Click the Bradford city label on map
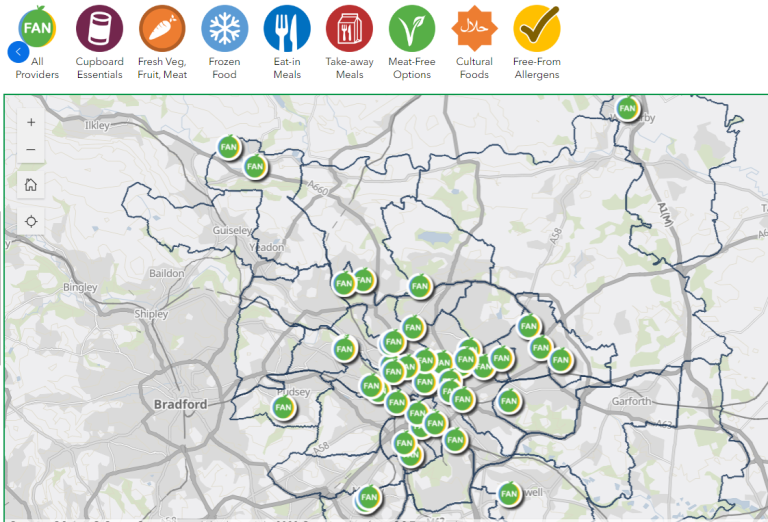The width and height of the screenshot is (768, 522). (x=181, y=404)
